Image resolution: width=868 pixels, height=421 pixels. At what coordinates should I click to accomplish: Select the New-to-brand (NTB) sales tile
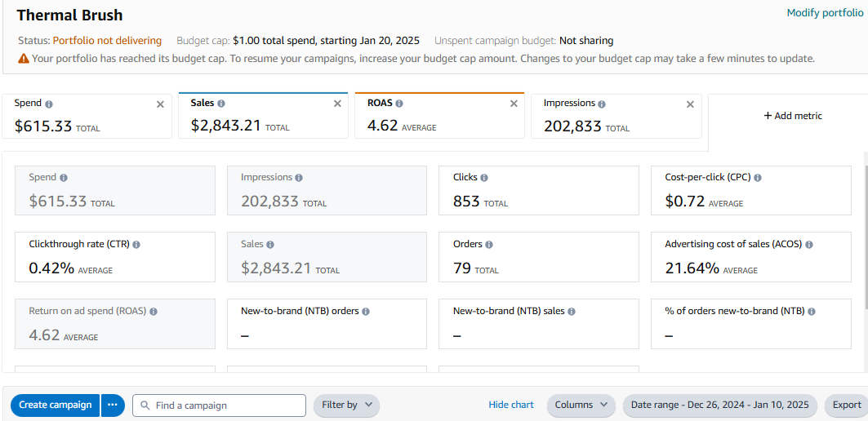tap(539, 324)
